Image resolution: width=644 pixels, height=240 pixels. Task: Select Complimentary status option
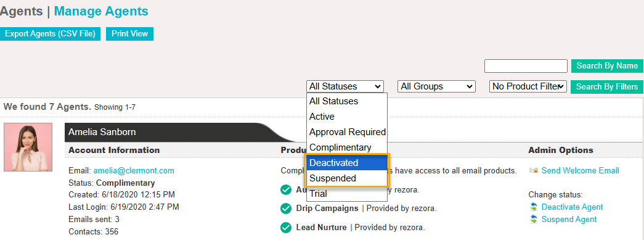pos(346,147)
